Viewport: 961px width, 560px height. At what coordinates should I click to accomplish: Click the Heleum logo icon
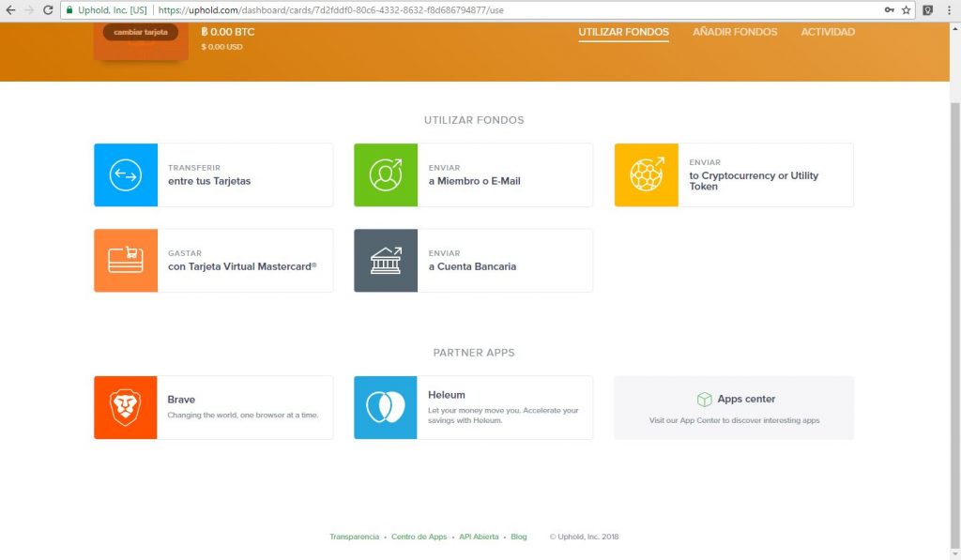pos(386,407)
